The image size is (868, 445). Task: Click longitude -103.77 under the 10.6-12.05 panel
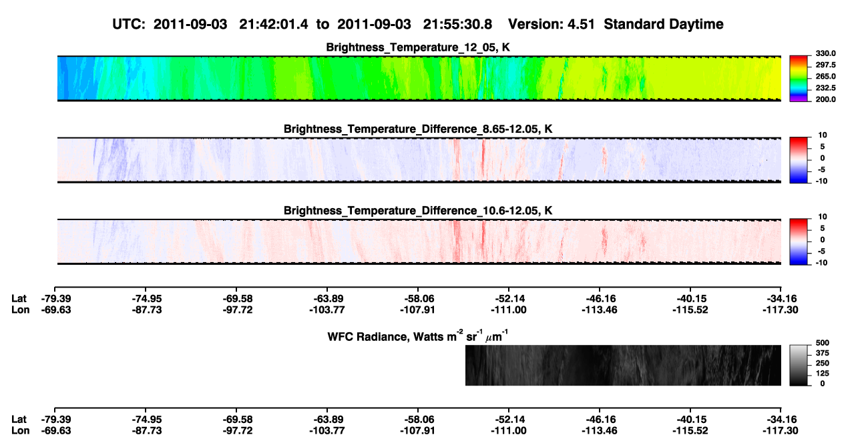[x=328, y=310]
